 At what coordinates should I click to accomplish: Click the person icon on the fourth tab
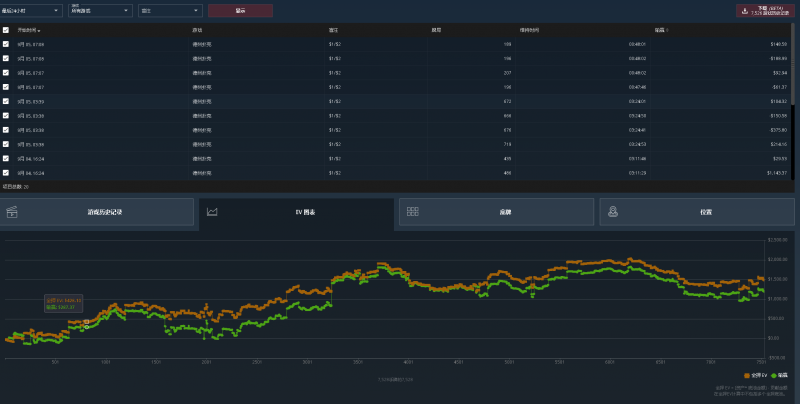(x=612, y=212)
